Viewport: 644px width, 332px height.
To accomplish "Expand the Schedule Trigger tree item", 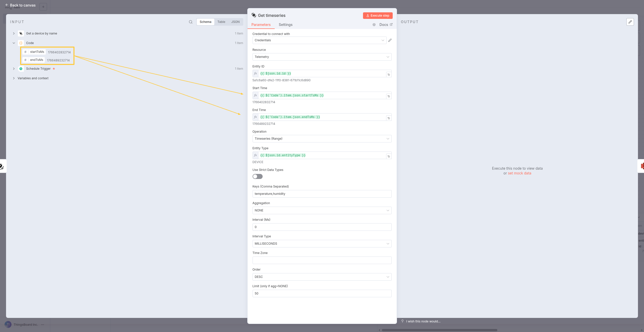I will 14,69.
